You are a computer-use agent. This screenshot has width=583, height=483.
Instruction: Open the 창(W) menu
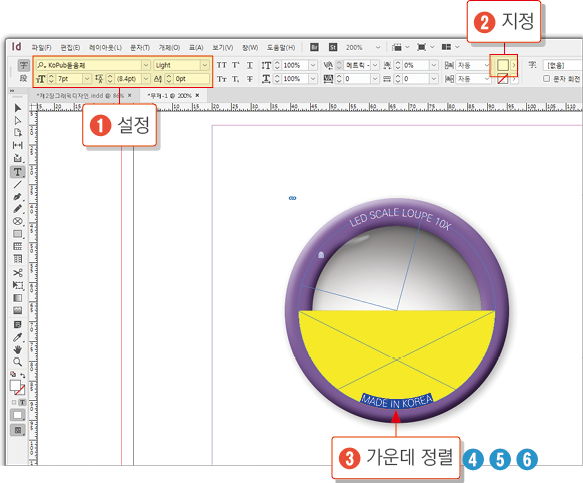pyautogui.click(x=250, y=48)
